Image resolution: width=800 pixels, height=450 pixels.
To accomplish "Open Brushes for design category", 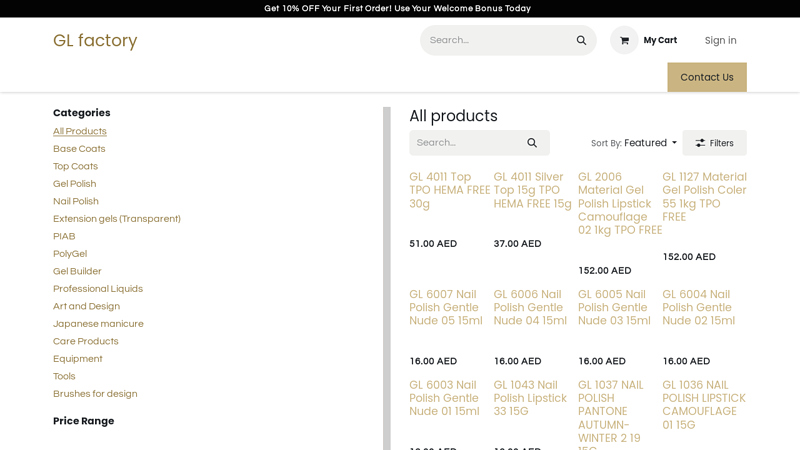I will tap(95, 394).
